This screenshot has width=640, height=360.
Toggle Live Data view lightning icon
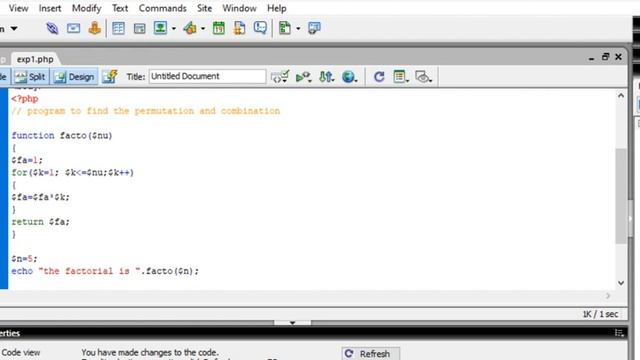(110, 77)
